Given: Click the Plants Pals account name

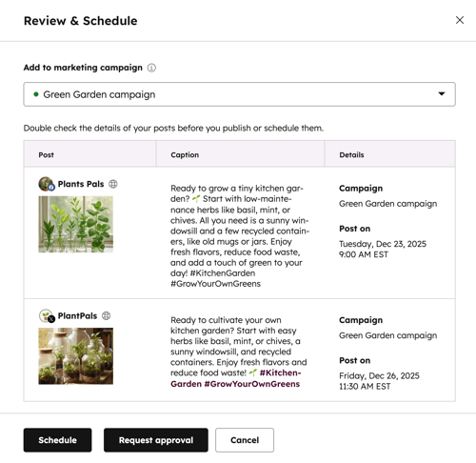Looking at the screenshot, I should (81, 184).
